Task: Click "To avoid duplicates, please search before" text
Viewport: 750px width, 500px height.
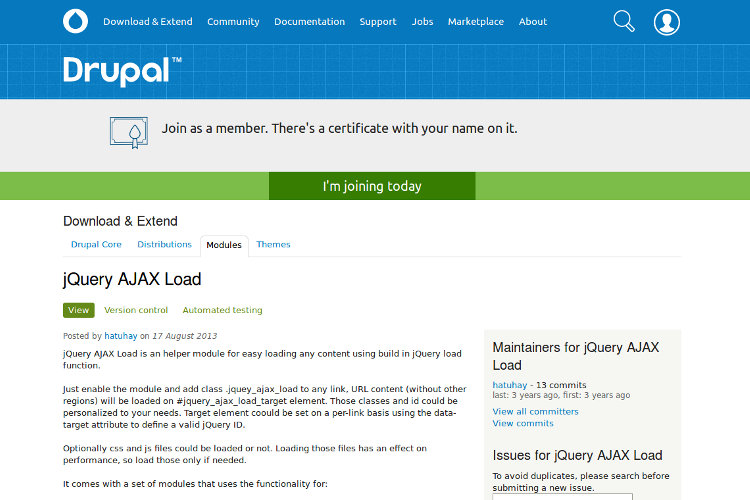Action: point(581,476)
